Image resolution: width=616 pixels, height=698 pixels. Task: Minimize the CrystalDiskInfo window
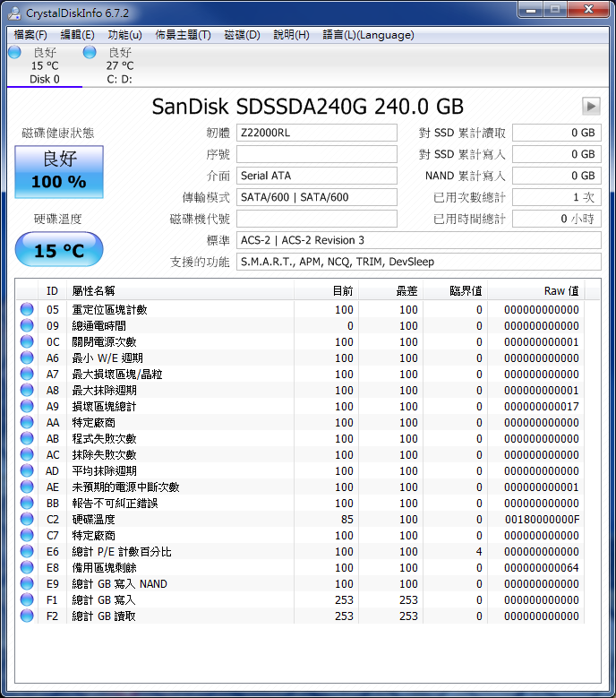click(531, 9)
